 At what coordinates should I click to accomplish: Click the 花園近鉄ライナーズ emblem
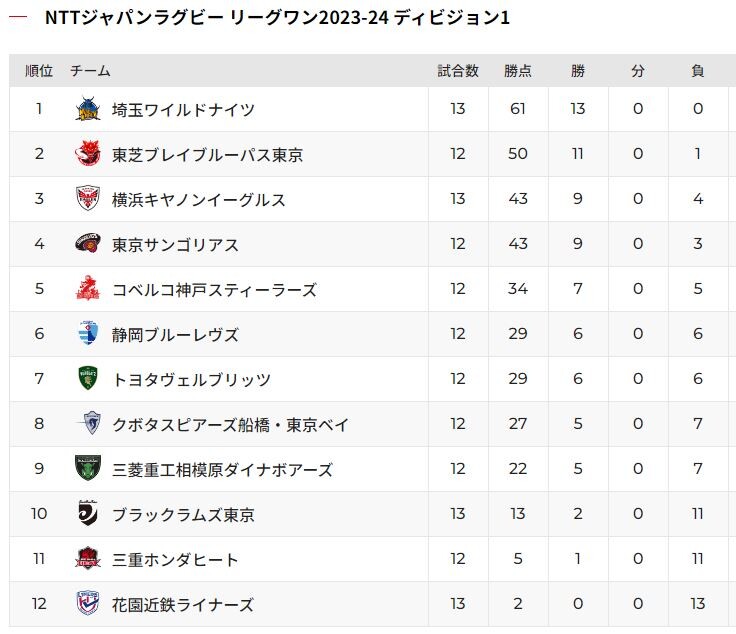88,603
